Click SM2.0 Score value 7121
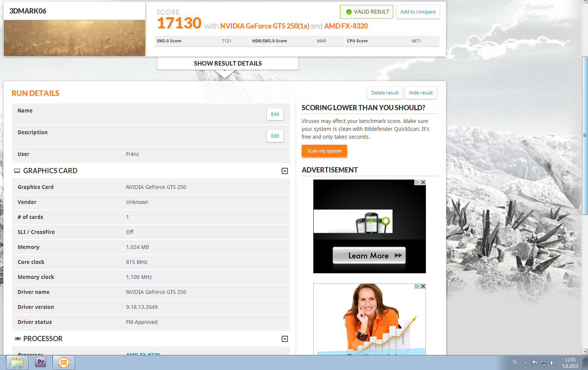Image resolution: width=588 pixels, height=370 pixels. pos(226,41)
